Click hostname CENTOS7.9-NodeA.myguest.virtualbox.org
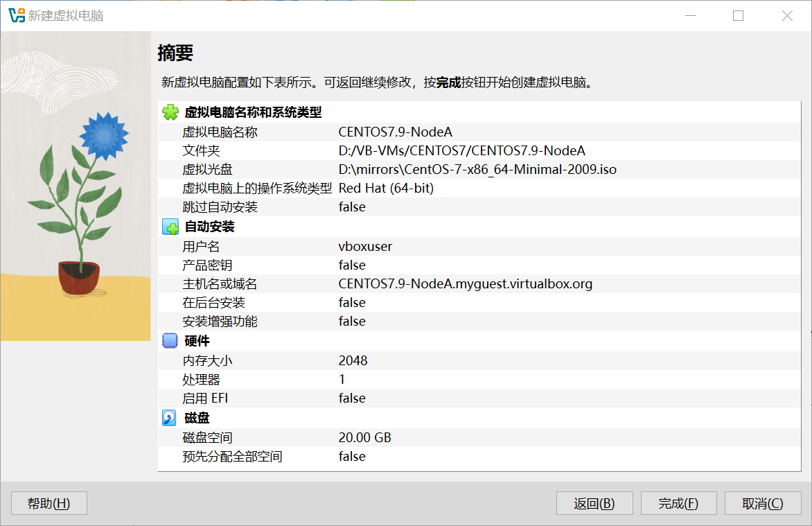Screen dimensions: 812x526 [466, 284]
